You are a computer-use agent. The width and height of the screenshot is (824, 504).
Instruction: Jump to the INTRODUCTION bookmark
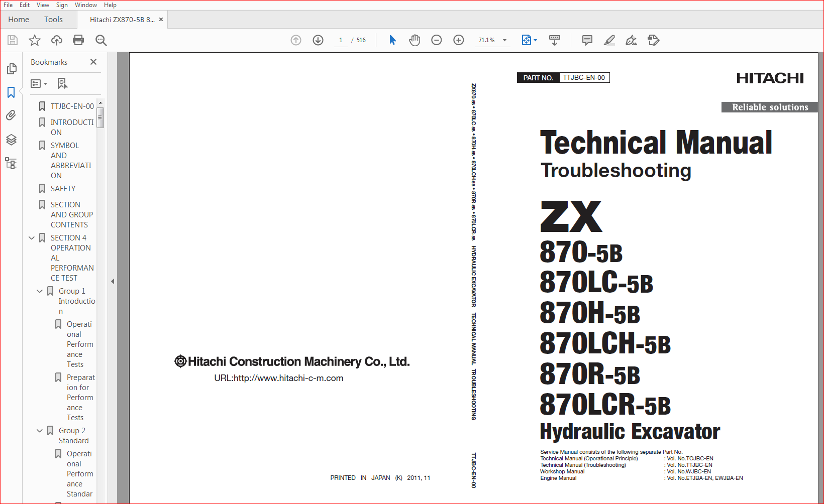click(x=72, y=128)
